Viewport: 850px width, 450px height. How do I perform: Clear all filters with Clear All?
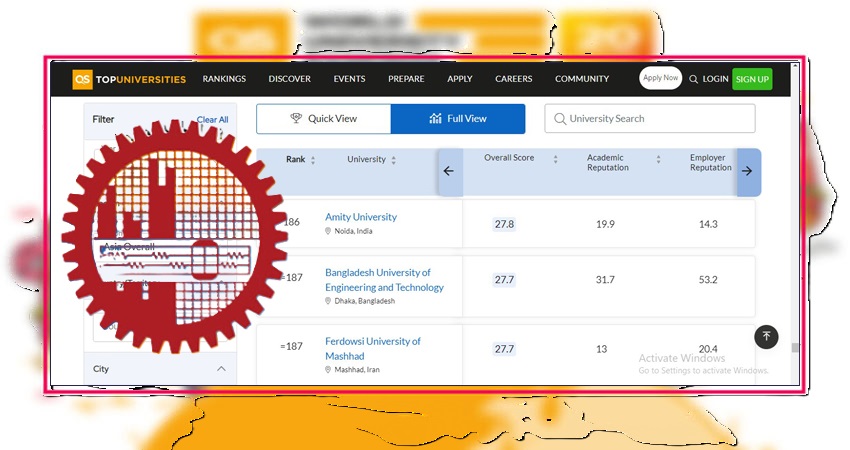[212, 120]
